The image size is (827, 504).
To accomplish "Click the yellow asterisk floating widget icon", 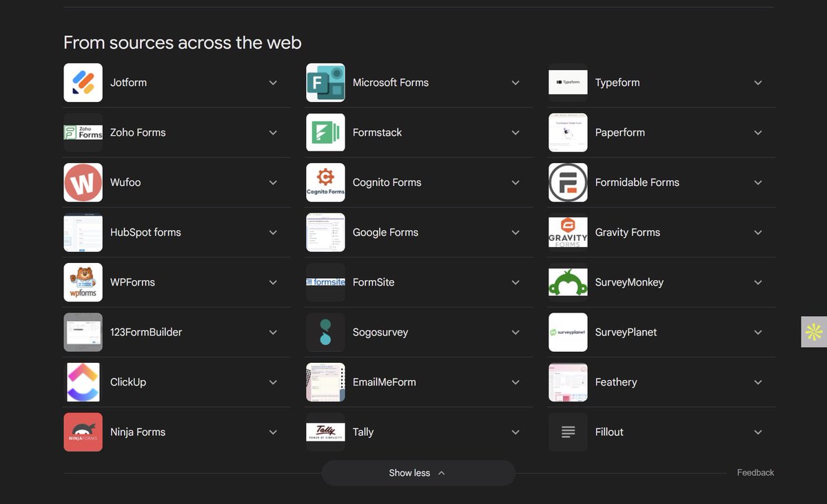I will click(814, 332).
